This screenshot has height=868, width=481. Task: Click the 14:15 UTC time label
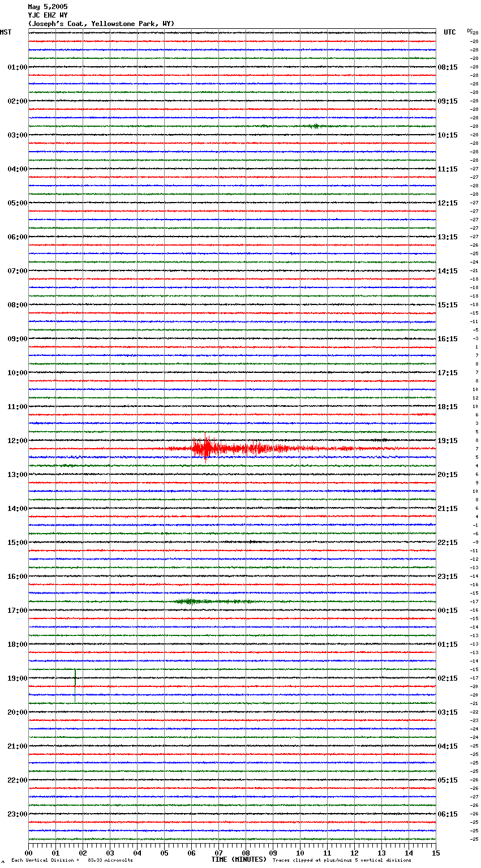[448, 271]
